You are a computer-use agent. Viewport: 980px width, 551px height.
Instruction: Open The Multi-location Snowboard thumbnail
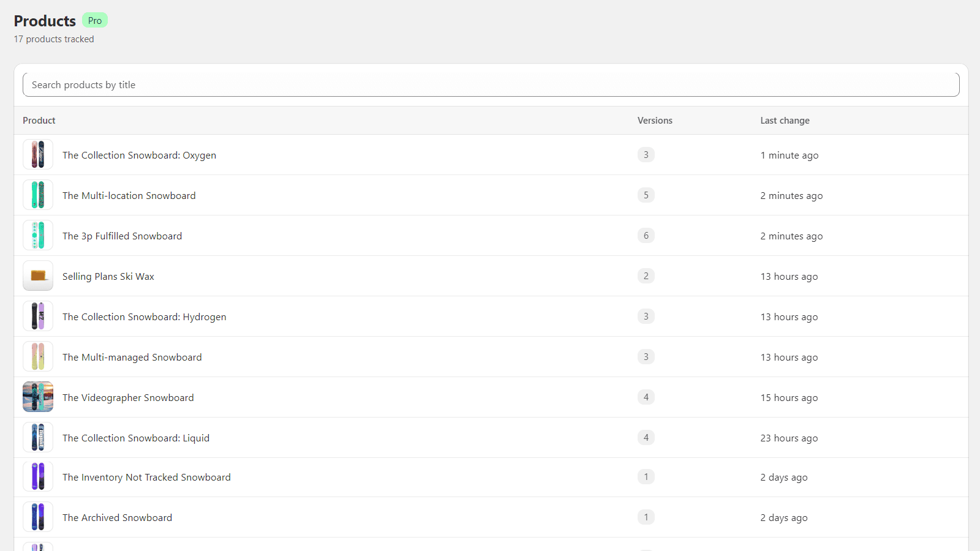38,195
